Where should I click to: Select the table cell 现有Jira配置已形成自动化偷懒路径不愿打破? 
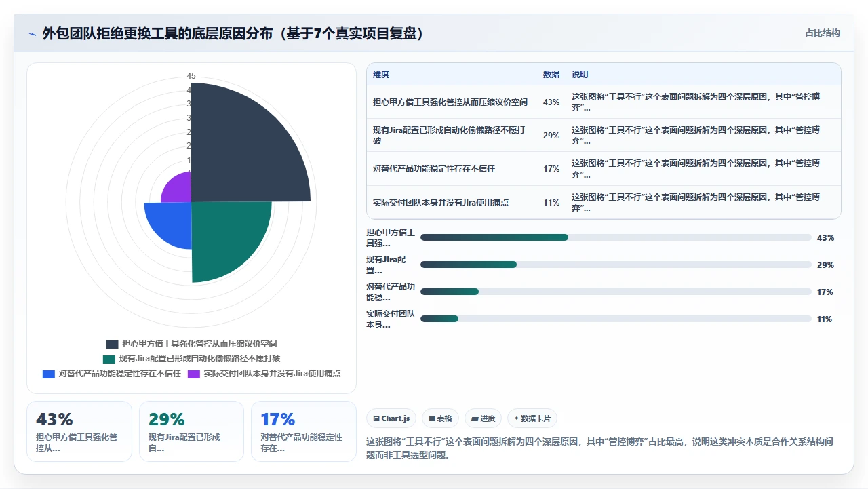[x=450, y=136]
